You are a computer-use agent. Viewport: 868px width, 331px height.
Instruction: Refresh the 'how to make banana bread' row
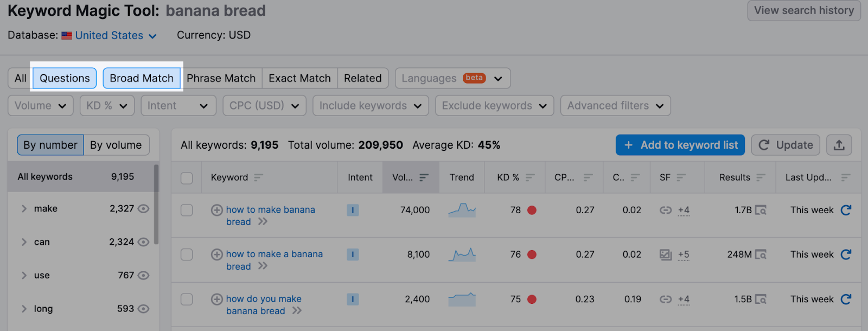point(846,210)
